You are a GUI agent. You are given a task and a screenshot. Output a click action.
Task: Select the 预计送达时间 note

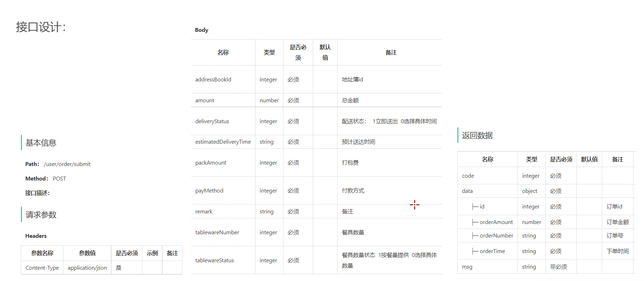click(x=358, y=142)
